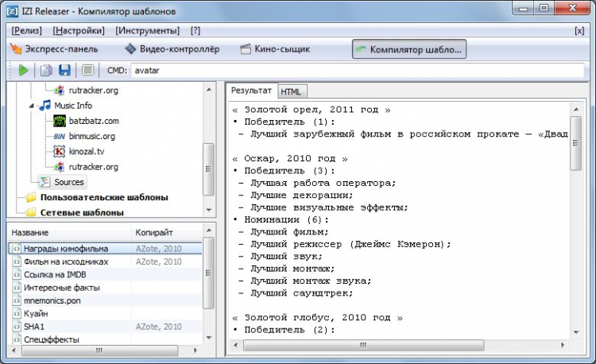Switch to the Результат tab

(251, 91)
